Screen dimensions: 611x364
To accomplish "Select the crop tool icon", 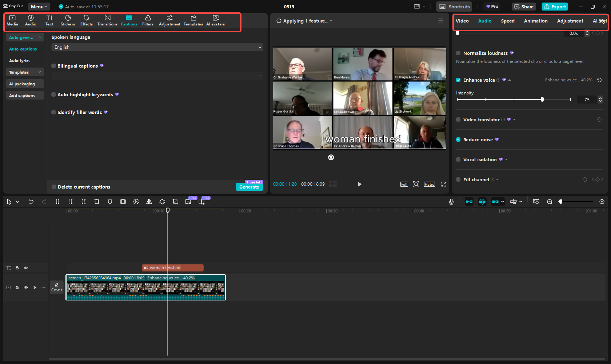I will [175, 202].
